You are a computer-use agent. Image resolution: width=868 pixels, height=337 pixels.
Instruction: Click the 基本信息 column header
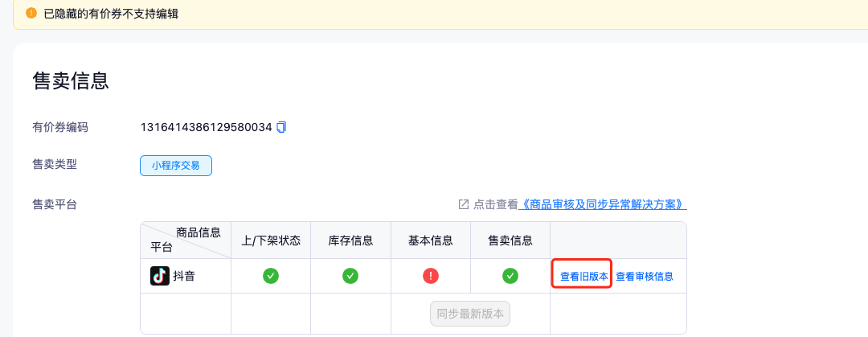(431, 240)
